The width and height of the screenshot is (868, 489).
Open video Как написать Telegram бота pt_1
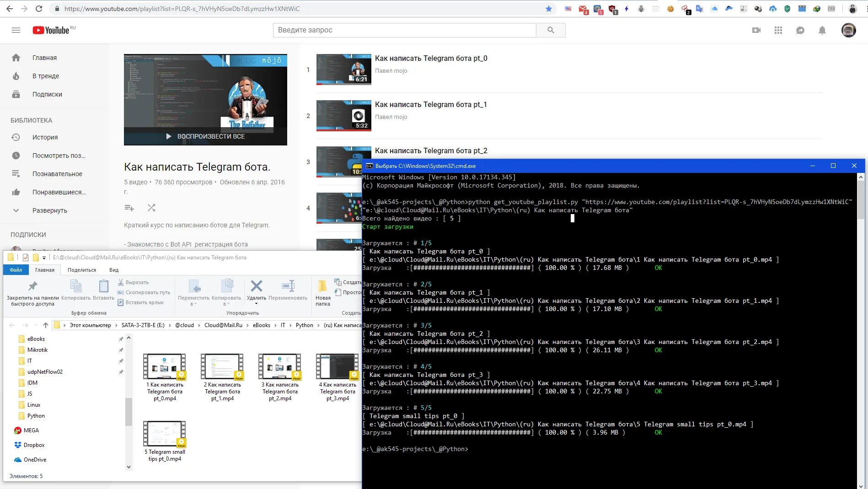point(431,104)
